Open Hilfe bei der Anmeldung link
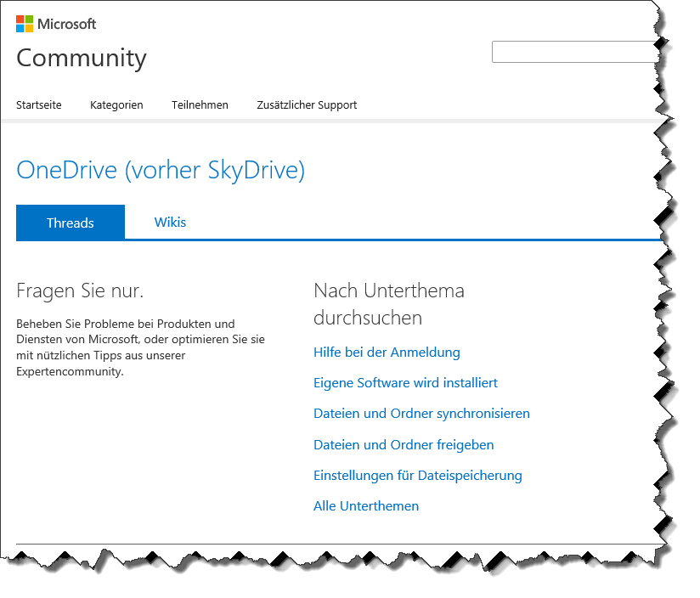The height and width of the screenshot is (598, 700). tap(387, 353)
